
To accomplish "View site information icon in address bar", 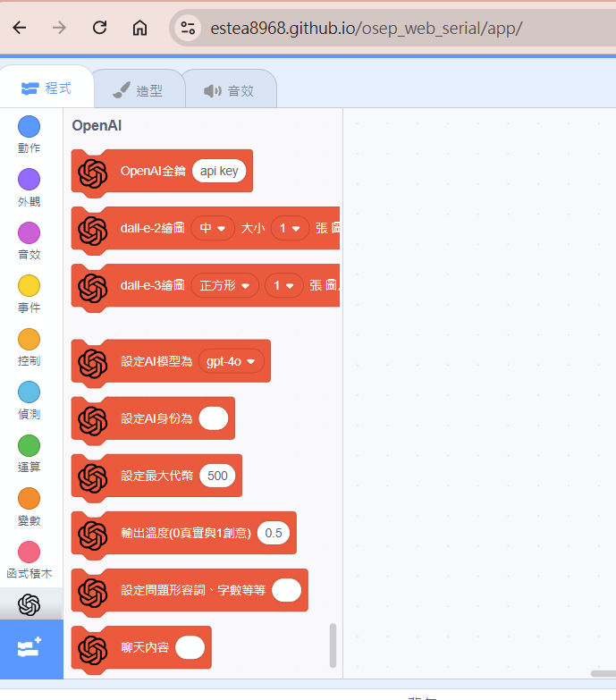I will click(x=188, y=28).
